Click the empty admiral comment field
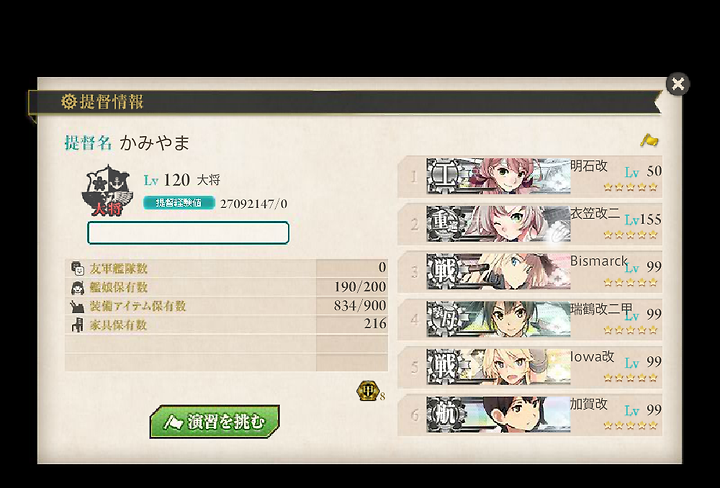 (x=188, y=233)
